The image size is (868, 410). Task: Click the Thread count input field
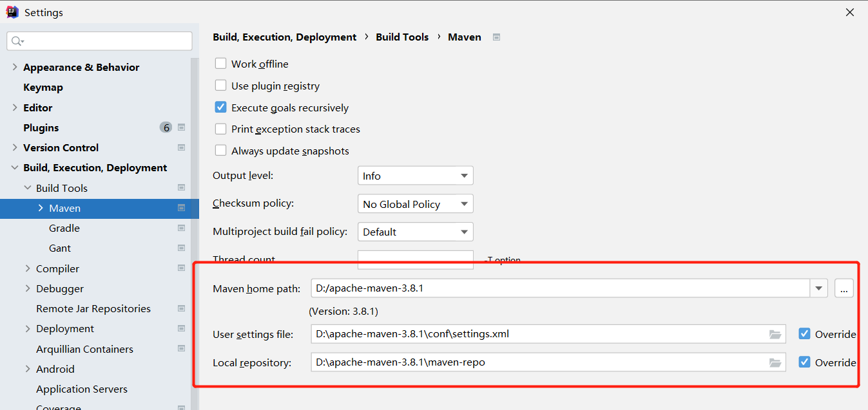(416, 259)
